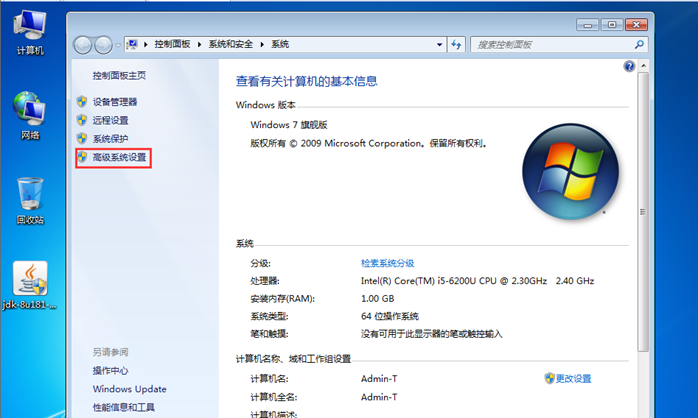Screen dimensions: 698x418
Task: Click 系统 in the address breadcrumb
Action: [280, 44]
